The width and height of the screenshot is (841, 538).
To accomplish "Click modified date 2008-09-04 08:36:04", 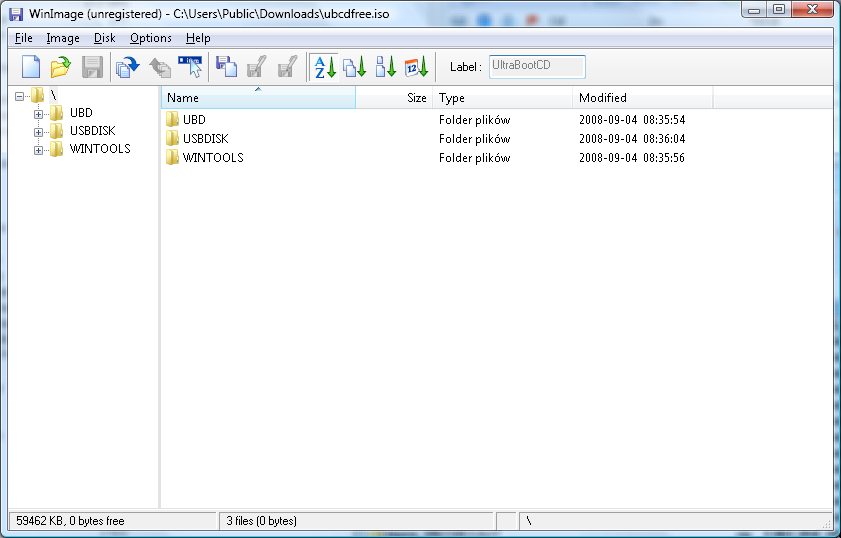I will [x=632, y=139].
